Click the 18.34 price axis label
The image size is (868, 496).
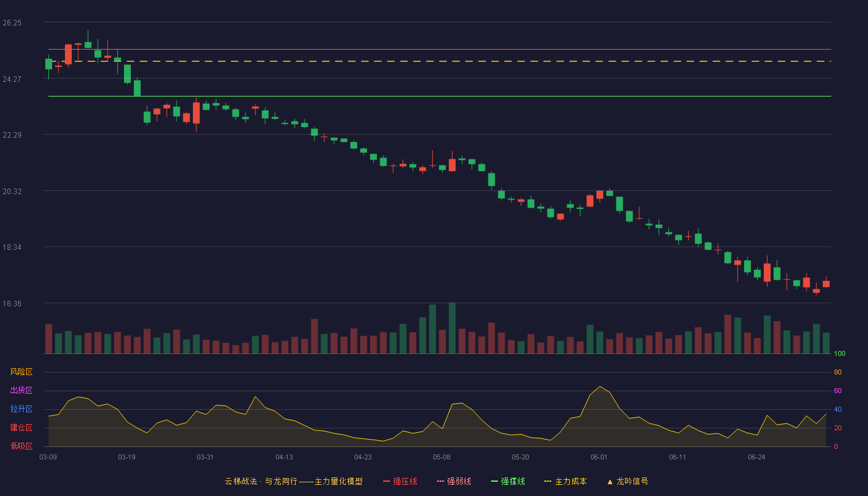tap(12, 247)
